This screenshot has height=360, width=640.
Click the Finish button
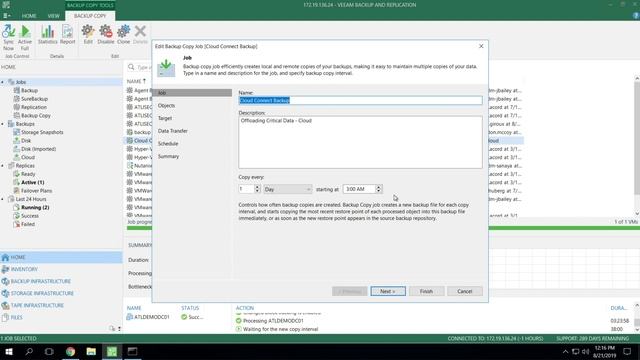(x=426, y=291)
